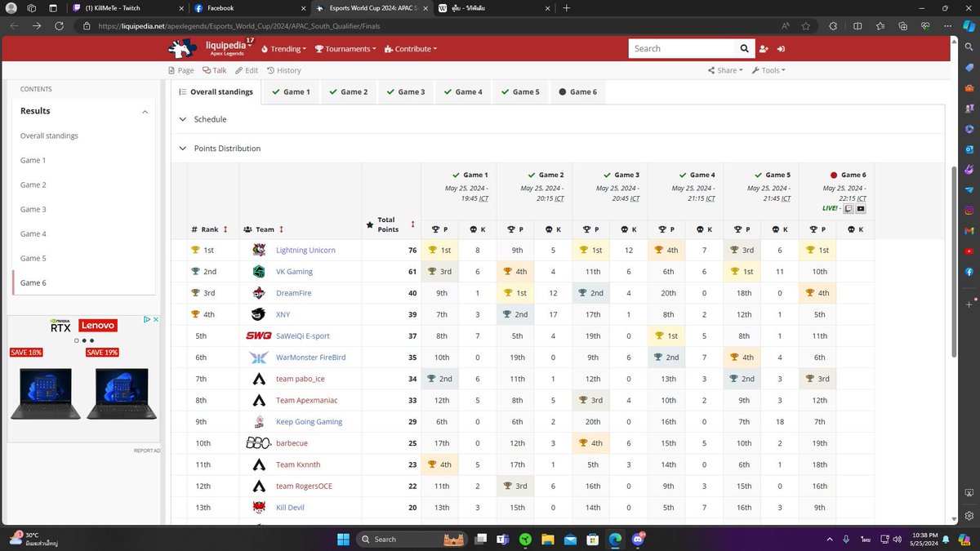
Task: Click the create account icon
Action: (763, 49)
